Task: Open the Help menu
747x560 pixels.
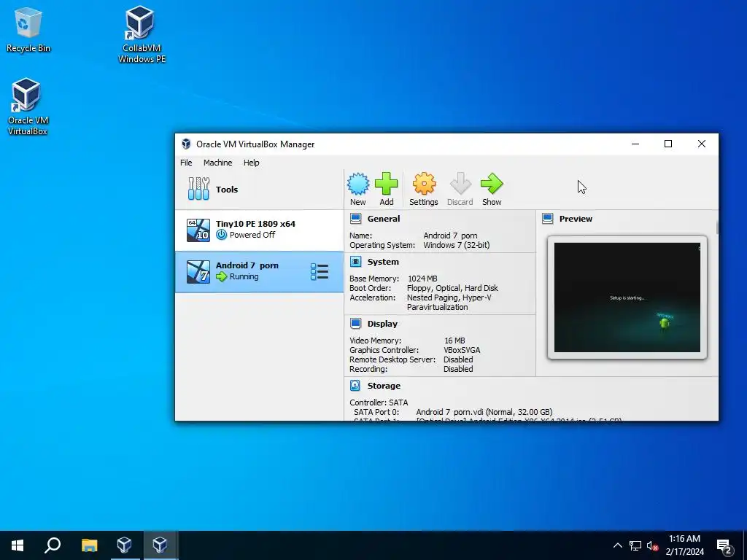Action: point(251,163)
